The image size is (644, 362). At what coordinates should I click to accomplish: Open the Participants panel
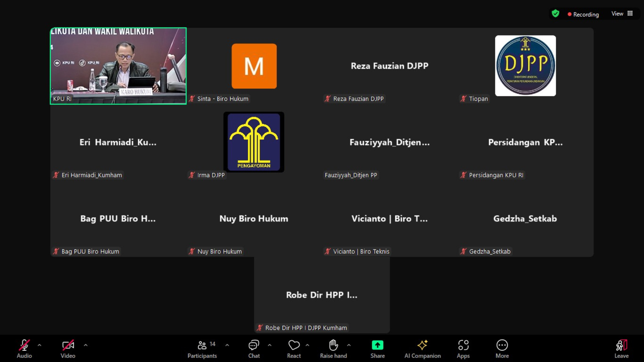[202, 349]
